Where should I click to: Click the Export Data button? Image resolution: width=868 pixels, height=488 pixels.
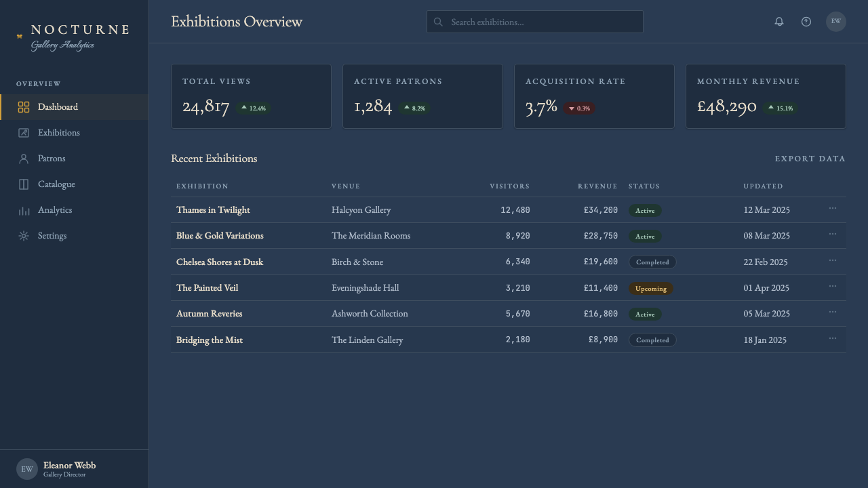[810, 159]
